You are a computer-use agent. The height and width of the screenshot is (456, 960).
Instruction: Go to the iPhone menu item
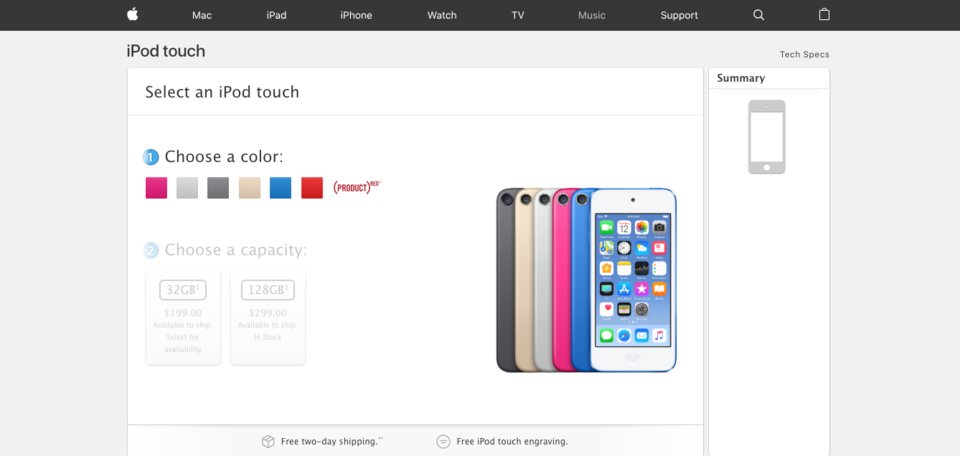[x=356, y=15]
